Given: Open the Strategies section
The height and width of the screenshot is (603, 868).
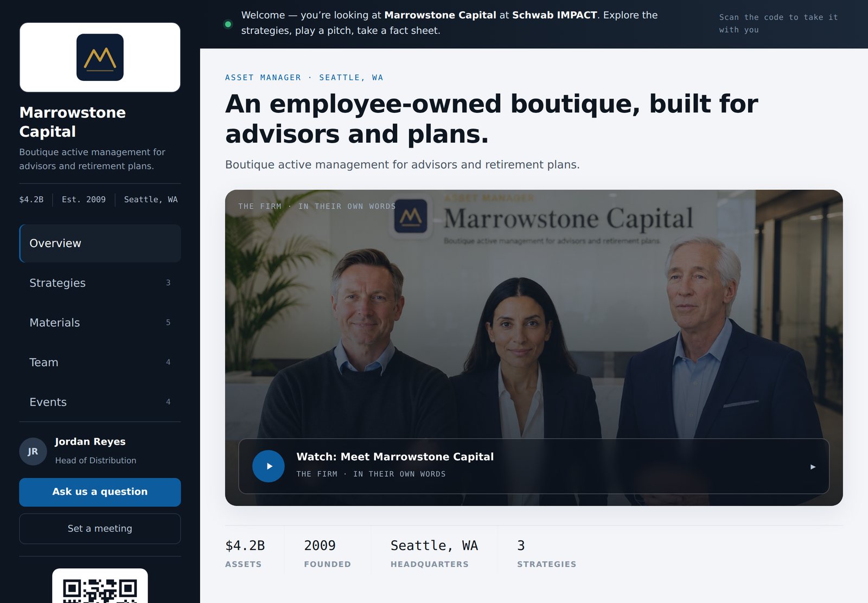Looking at the screenshot, I should coord(100,283).
